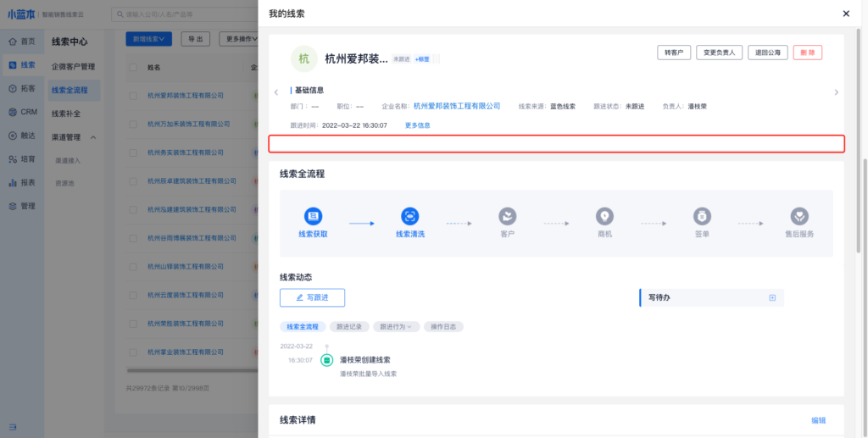868x438 pixels.
Task: Click the add icon beside 写待办
Action: pos(772,297)
